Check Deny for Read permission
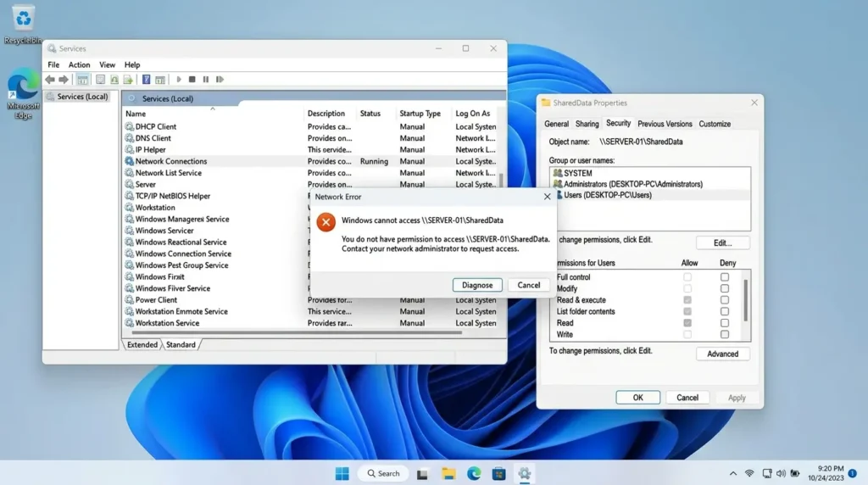Viewport: 868px width, 485px height. tap(725, 323)
